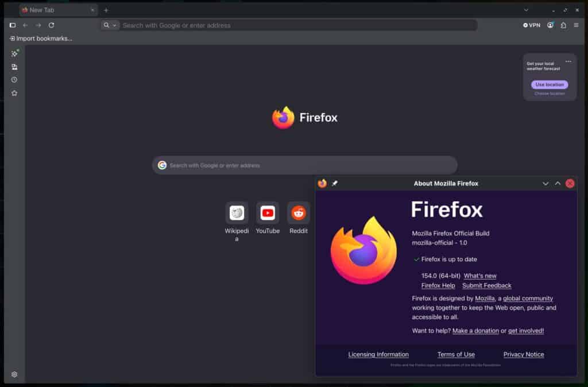Click the Use location weather button

pos(550,84)
